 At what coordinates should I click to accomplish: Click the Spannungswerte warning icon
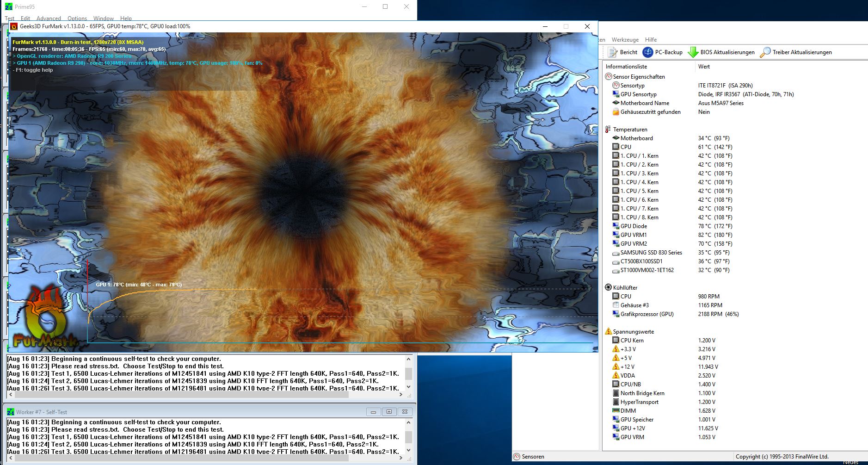[x=609, y=332]
